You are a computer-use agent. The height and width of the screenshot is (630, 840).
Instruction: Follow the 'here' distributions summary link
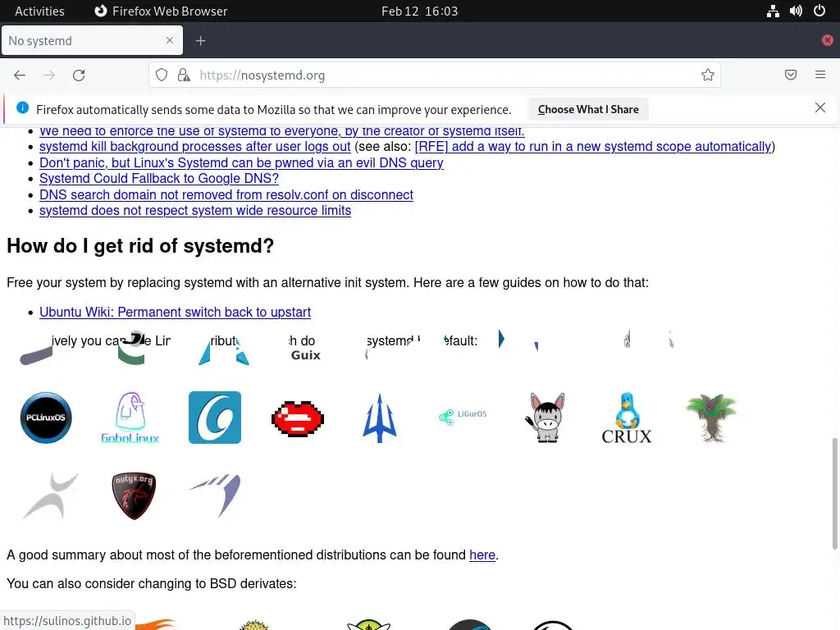tap(482, 555)
